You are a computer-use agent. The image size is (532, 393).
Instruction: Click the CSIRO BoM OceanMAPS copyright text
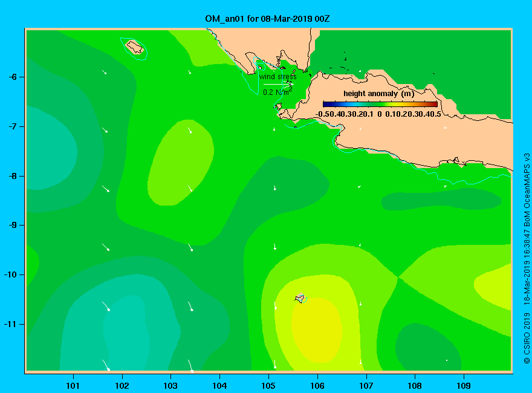527,258
